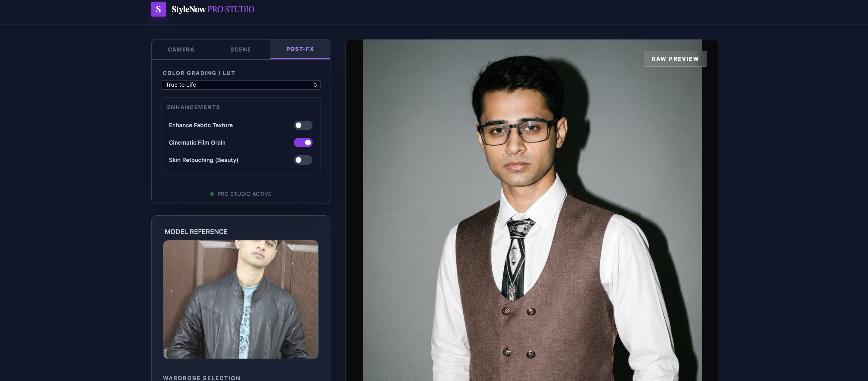Viewport: 868px width, 381px height.
Task: Click the Cinematic Film Grain label text
Action: pos(197,143)
